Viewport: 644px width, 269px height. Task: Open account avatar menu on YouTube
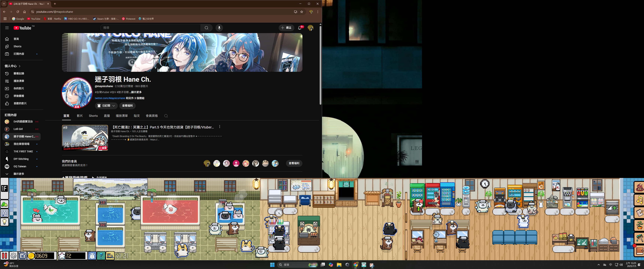pos(310,28)
